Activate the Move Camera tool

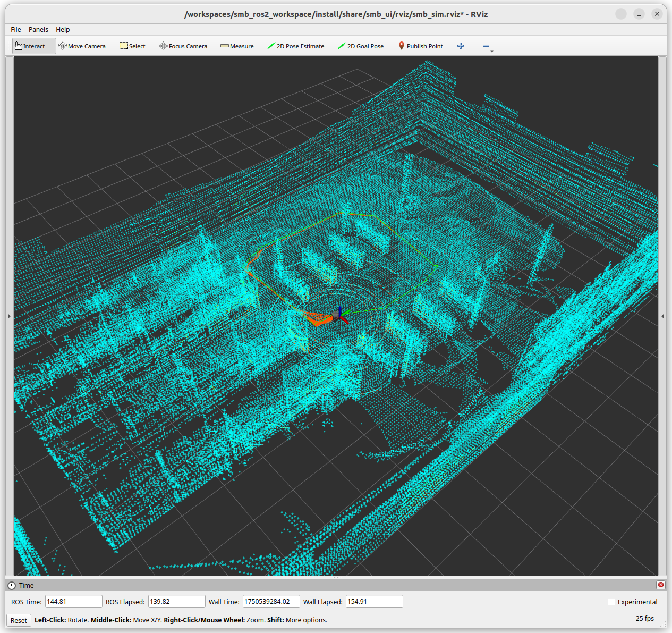click(x=82, y=46)
